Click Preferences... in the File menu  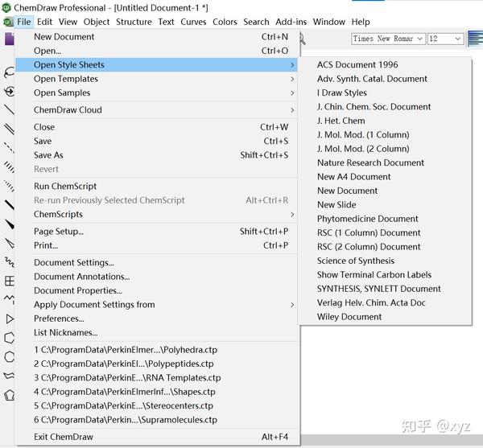coord(58,319)
